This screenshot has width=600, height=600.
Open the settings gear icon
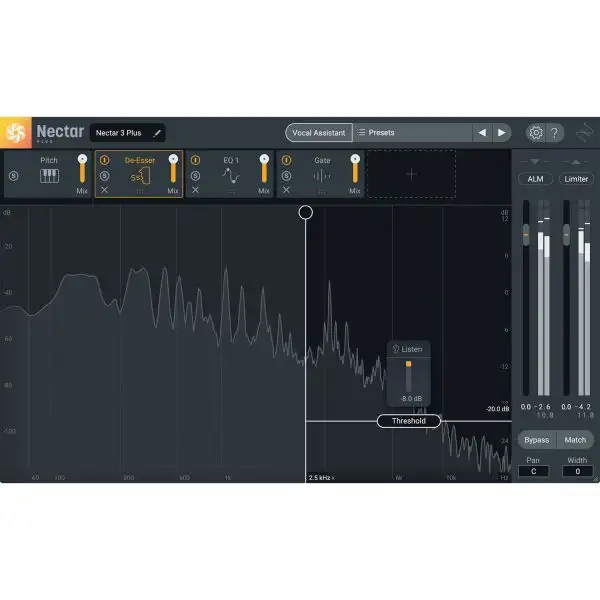[x=536, y=132]
